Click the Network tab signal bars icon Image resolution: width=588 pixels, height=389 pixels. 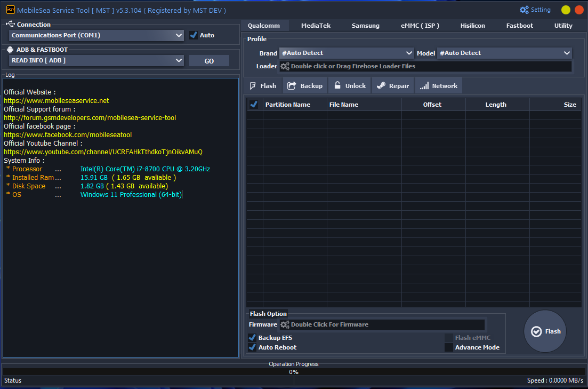click(424, 86)
